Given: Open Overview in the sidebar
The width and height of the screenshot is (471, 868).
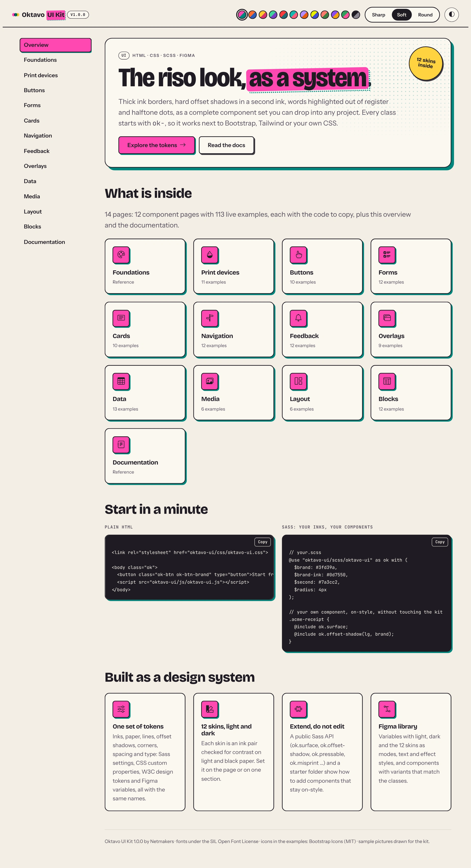Looking at the screenshot, I should tap(55, 45).
